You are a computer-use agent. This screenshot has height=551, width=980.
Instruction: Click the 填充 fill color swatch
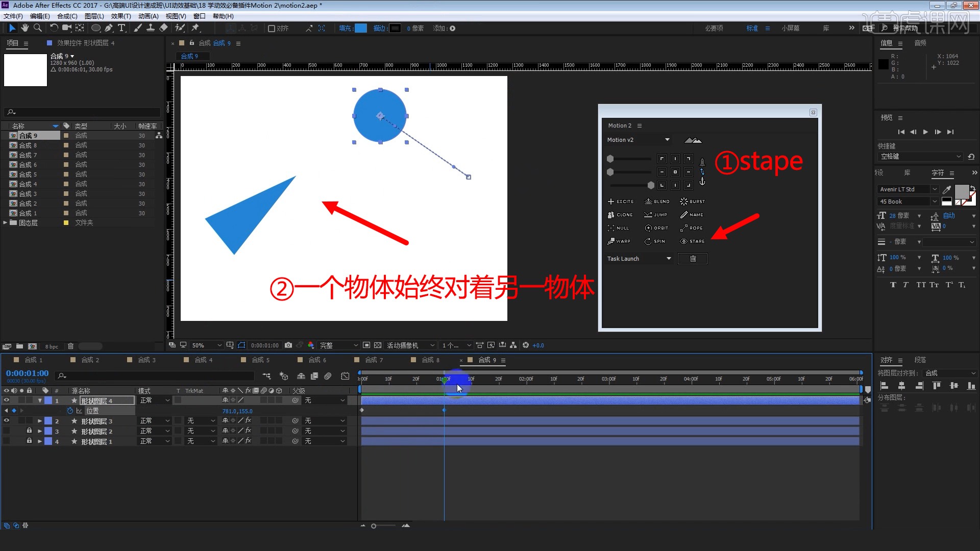360,28
